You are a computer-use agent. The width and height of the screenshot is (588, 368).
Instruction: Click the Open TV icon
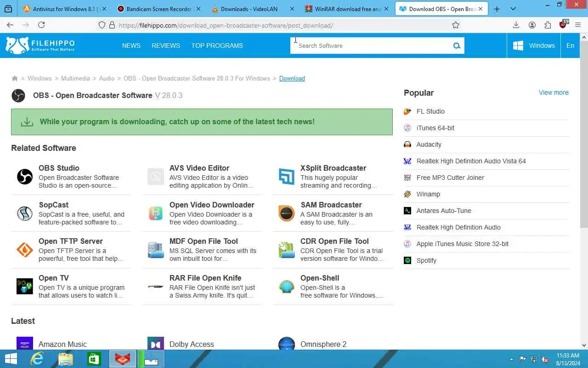(x=25, y=287)
